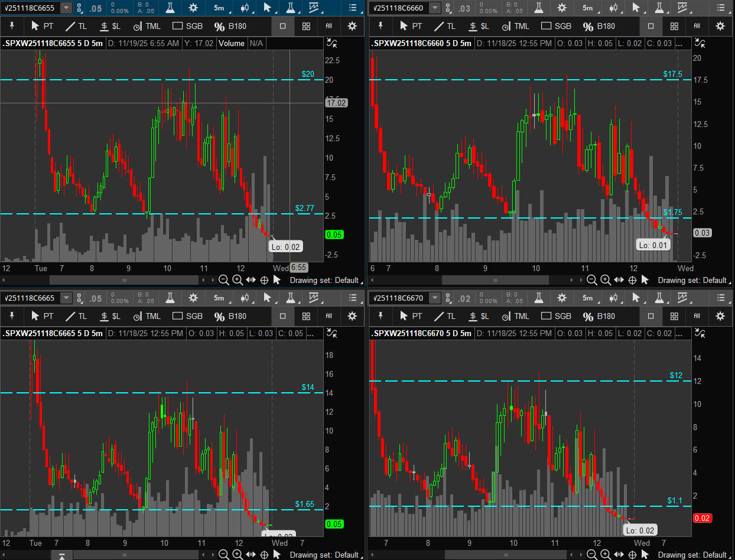The height and width of the screenshot is (560, 735).
Task: Click the All button in C6665 toolbar
Action: [x=329, y=316]
